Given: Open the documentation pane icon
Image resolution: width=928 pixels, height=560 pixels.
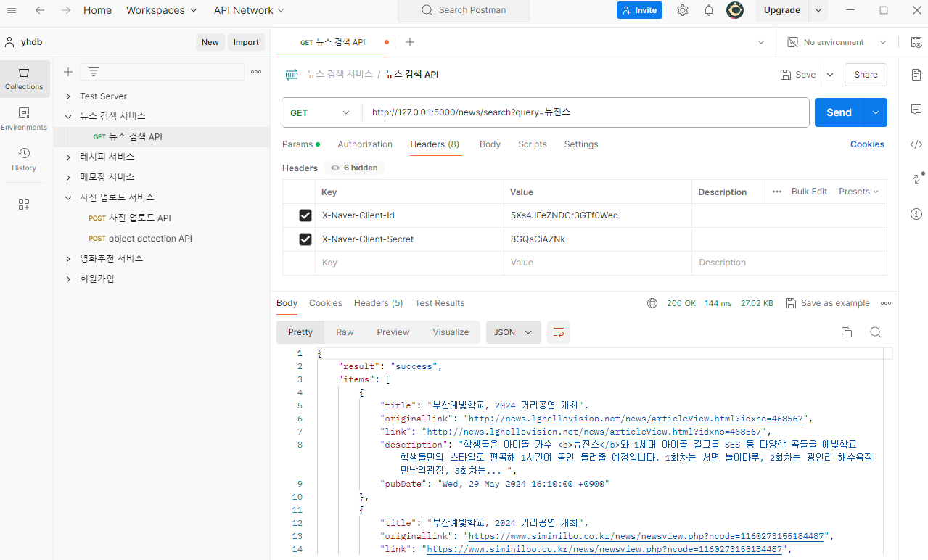Looking at the screenshot, I should [x=916, y=75].
